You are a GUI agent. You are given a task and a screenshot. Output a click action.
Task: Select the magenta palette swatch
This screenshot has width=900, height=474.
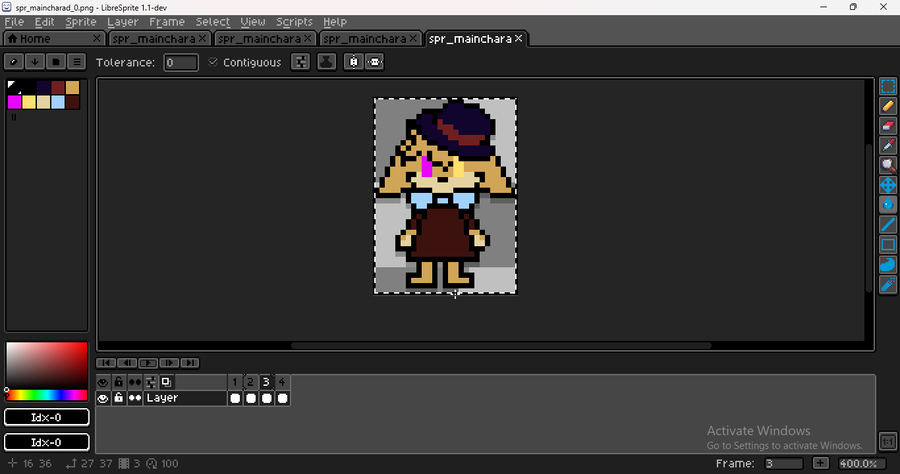pyautogui.click(x=14, y=102)
